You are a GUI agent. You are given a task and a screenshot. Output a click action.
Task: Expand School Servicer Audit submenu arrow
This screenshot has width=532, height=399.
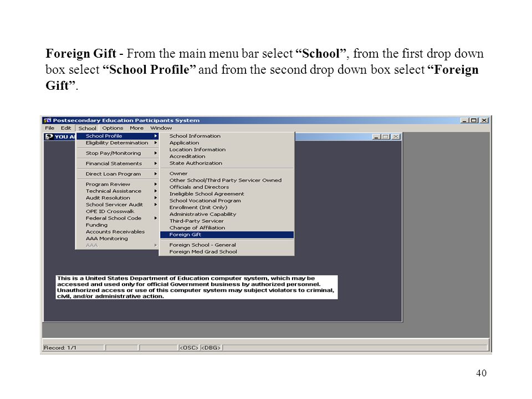(x=155, y=204)
